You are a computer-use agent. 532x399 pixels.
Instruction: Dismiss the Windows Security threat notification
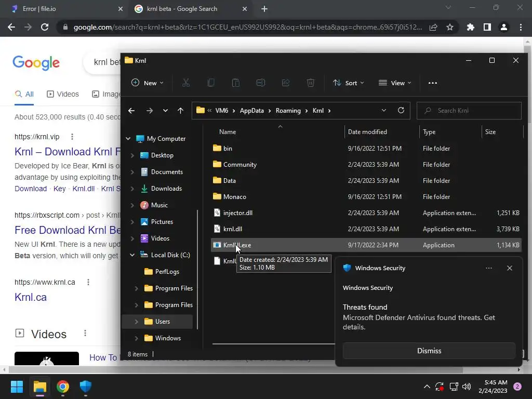(429, 351)
